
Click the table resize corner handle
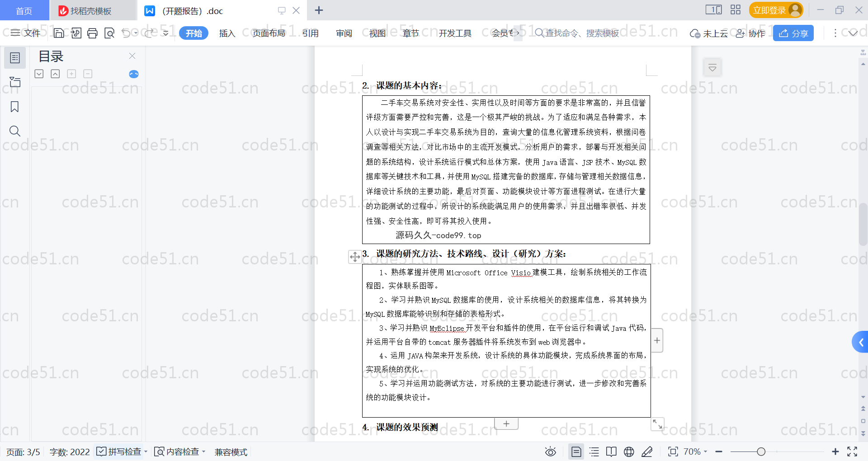pyautogui.click(x=657, y=424)
